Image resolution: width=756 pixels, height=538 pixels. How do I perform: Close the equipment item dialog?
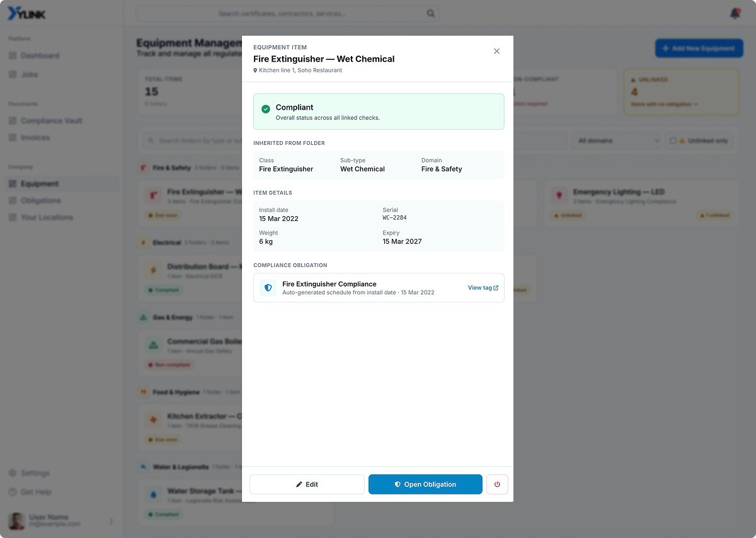click(496, 51)
